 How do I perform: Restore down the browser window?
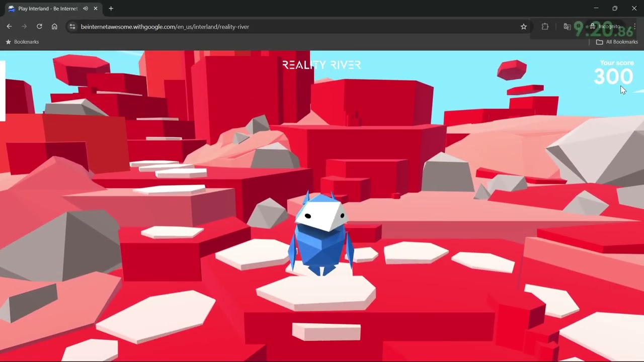coord(615,9)
